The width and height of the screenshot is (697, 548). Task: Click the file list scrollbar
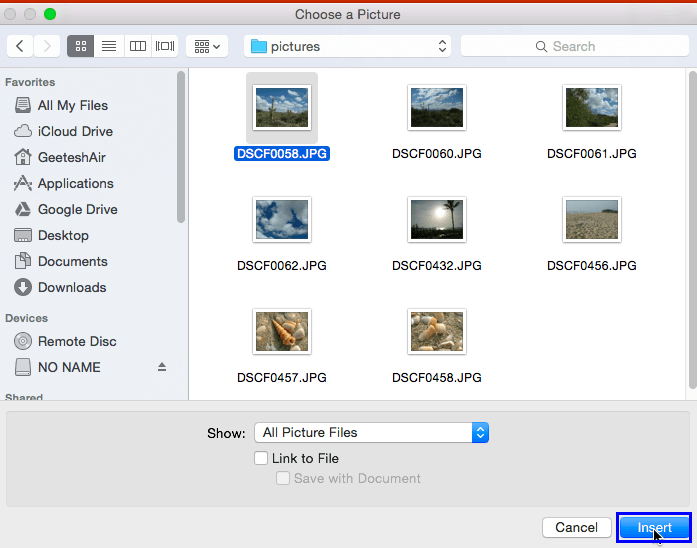693,230
